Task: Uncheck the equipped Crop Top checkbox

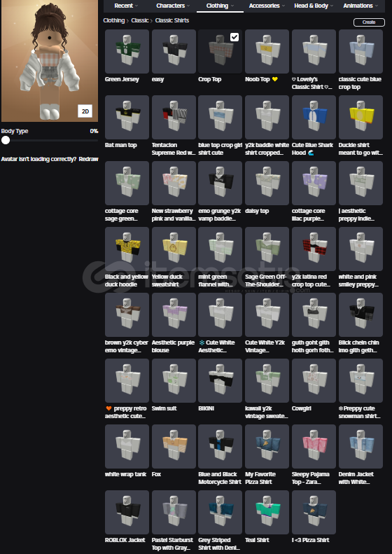Action: point(234,37)
